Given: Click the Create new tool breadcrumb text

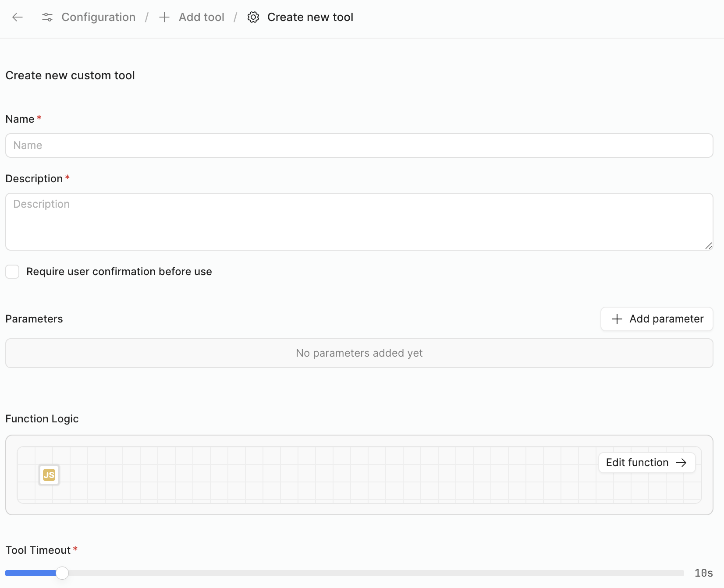Looking at the screenshot, I should point(310,17).
